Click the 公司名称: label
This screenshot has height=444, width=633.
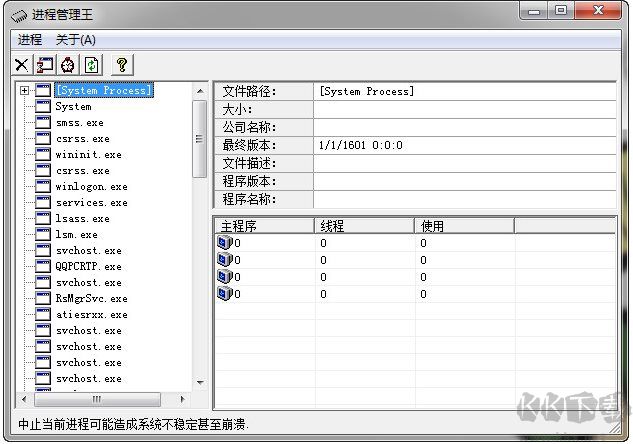(x=249, y=127)
